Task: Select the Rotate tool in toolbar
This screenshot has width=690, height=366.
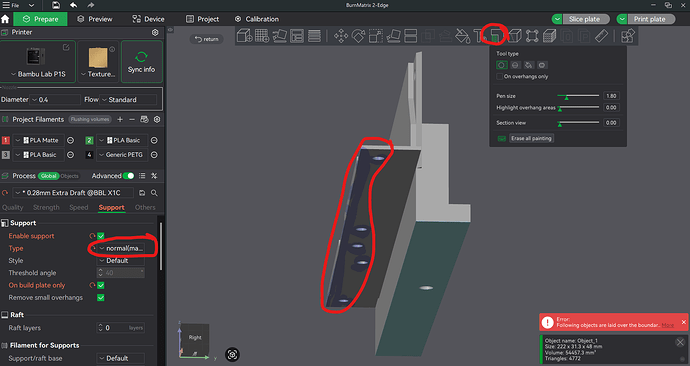Action: coord(358,36)
